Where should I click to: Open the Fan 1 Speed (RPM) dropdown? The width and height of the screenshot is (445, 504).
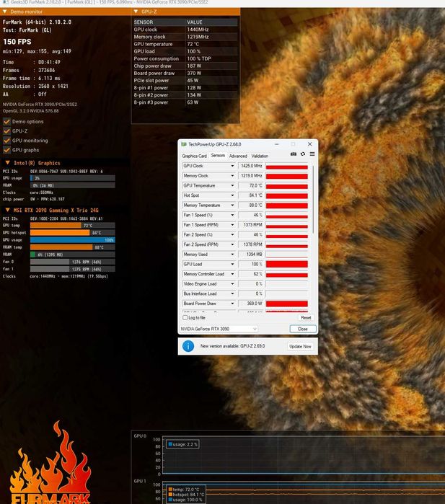point(232,225)
